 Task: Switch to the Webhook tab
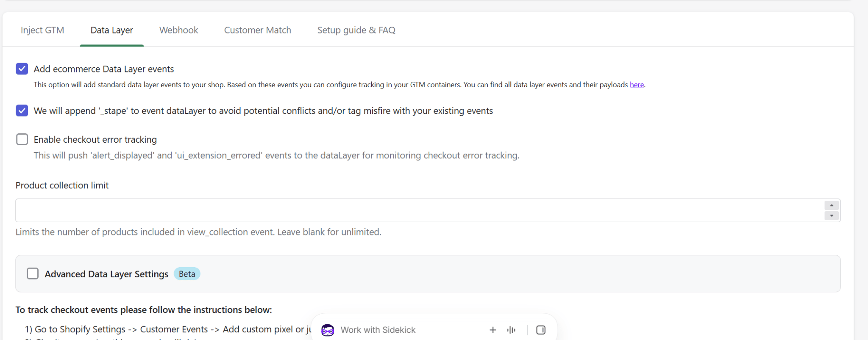[178, 30]
